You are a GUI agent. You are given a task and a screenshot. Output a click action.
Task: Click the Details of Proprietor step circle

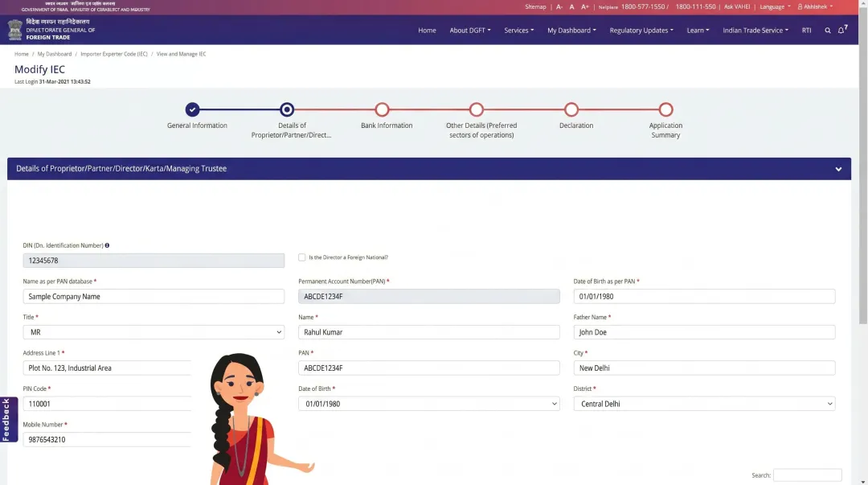[x=287, y=109]
